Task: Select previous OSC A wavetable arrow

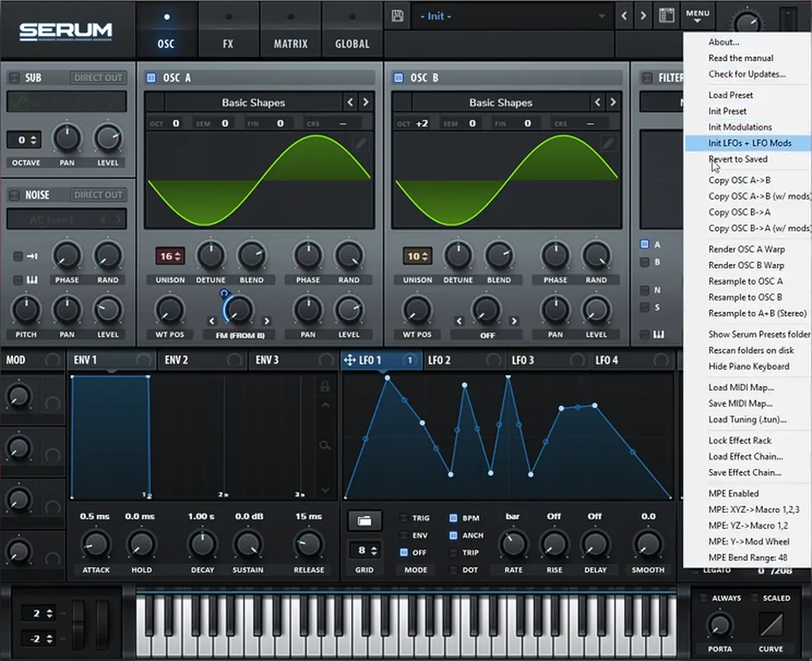Action: click(350, 102)
